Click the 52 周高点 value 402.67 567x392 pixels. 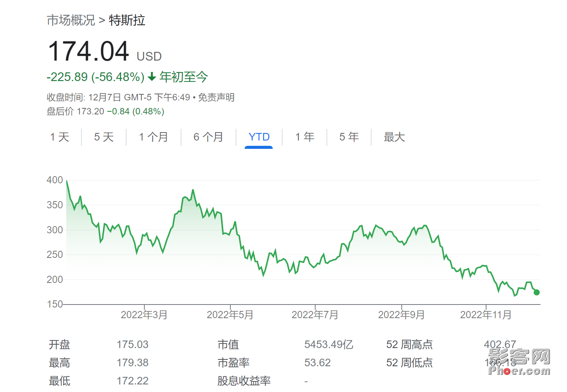[x=500, y=345]
